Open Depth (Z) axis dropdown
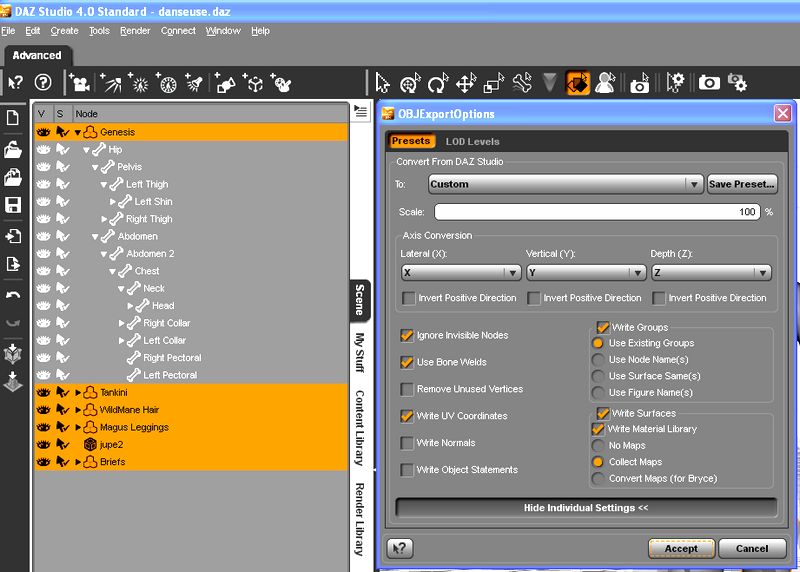The width and height of the screenshot is (800, 572). [711, 273]
